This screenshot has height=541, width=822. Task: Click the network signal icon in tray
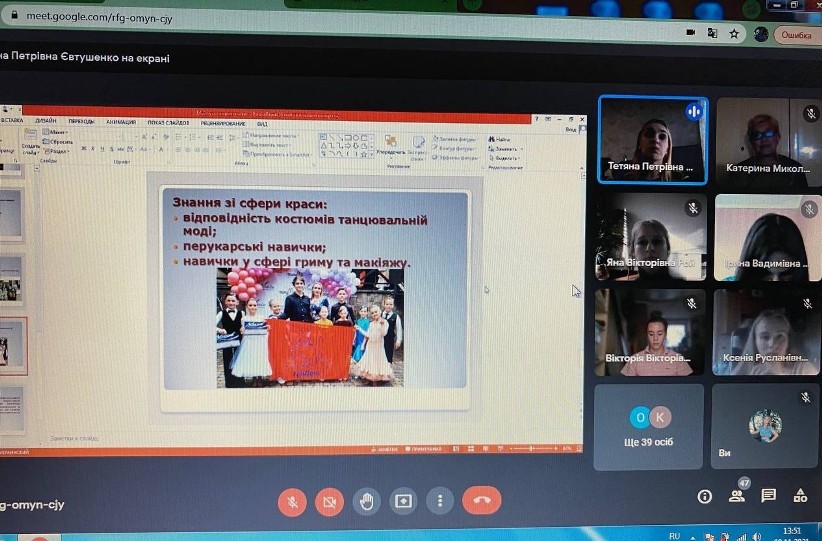point(741,536)
